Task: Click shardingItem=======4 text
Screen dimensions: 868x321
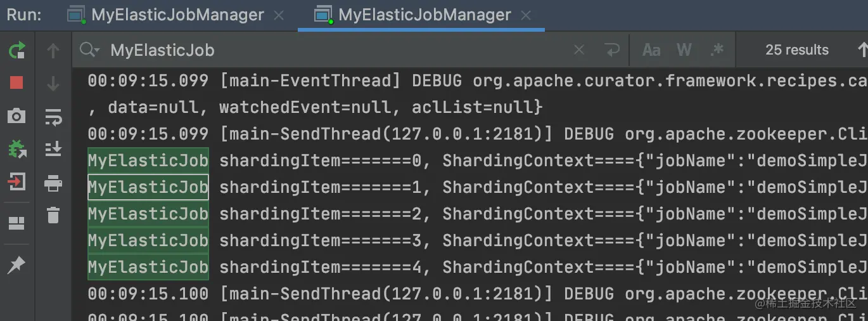Action: pyautogui.click(x=321, y=267)
